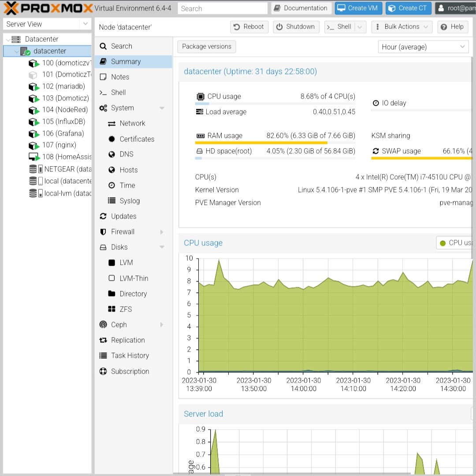Select the Summary menu item
The image size is (476, 476).
[x=133, y=62]
